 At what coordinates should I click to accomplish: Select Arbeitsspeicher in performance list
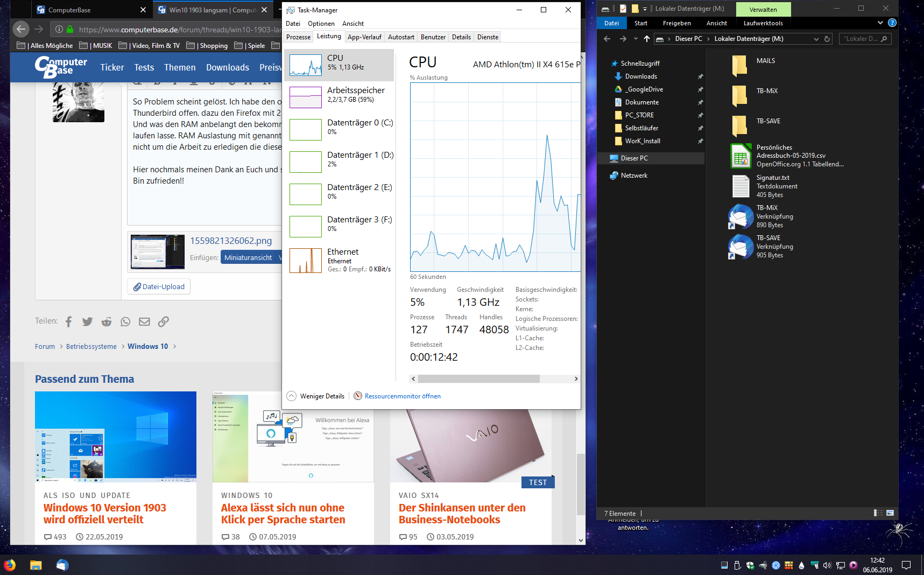coord(340,97)
